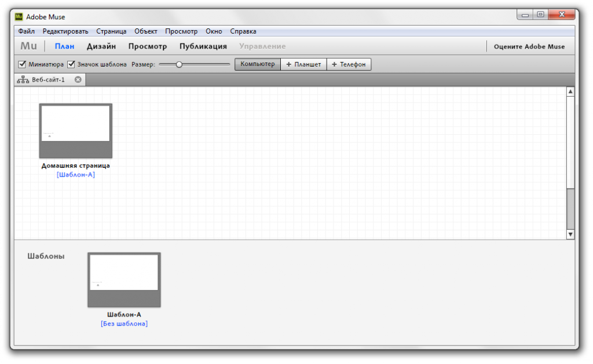Close the Веб-сайт-1 tab with the x icon
Viewport: 593px width, 364px height.
pyautogui.click(x=78, y=80)
